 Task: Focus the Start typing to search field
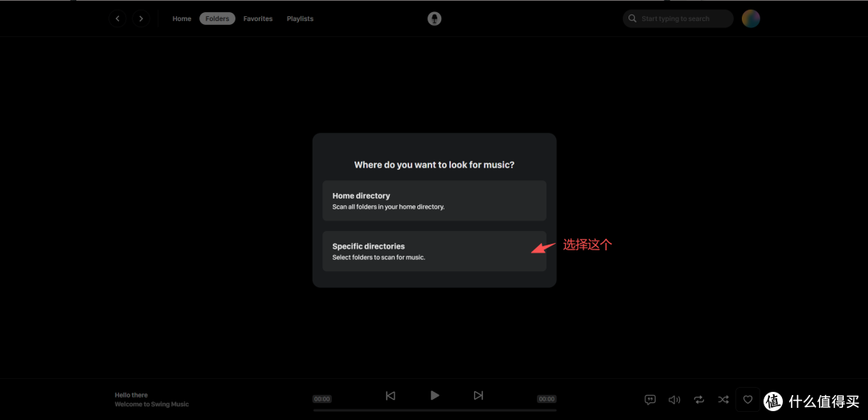pos(678,19)
